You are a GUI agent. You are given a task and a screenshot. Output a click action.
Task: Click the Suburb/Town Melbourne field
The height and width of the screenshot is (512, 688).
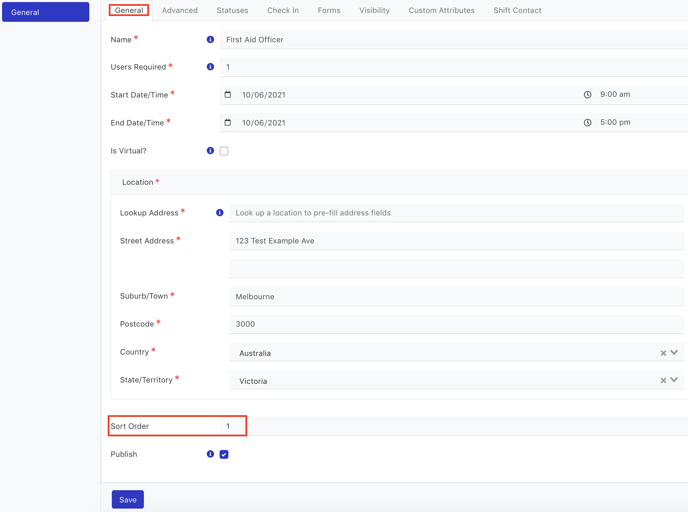(456, 296)
